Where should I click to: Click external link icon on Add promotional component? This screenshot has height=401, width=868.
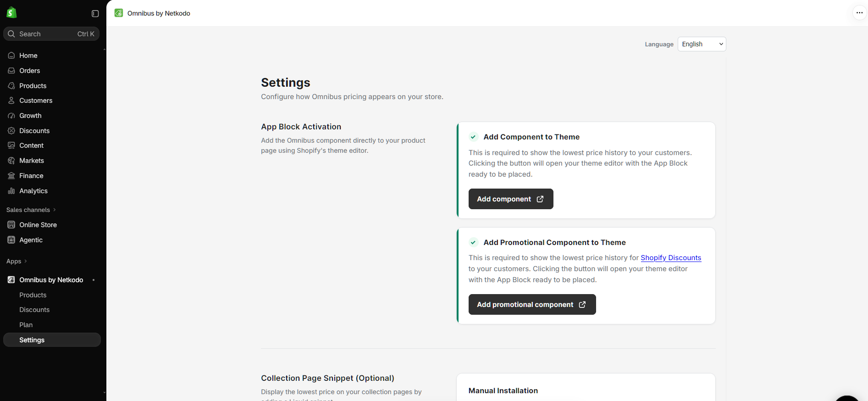(x=582, y=305)
